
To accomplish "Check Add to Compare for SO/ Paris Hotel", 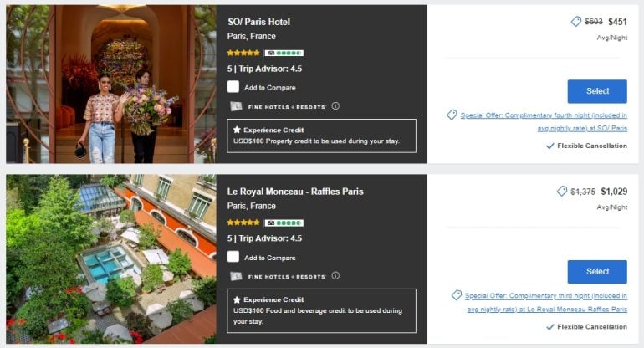I will coord(233,87).
